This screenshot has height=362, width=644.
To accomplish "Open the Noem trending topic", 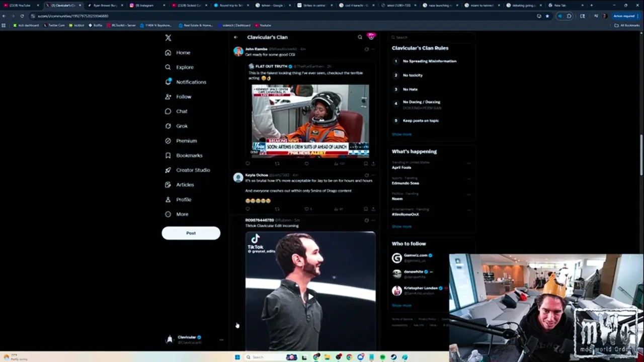I will (x=397, y=199).
